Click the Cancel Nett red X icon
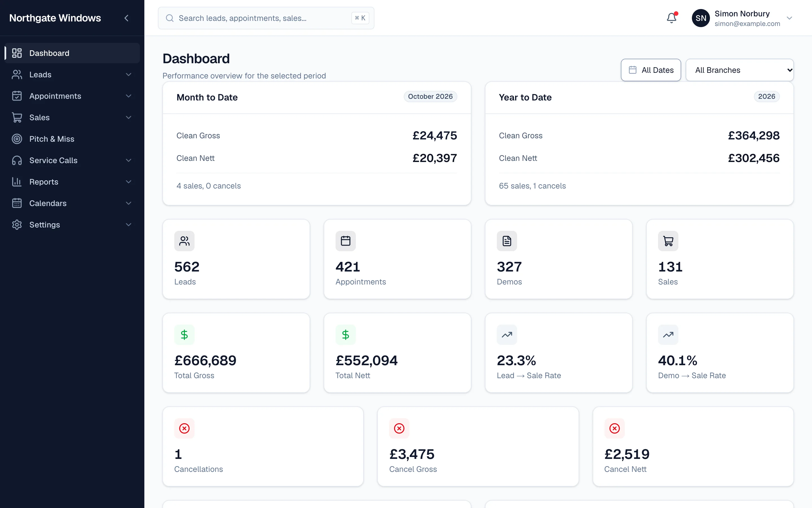Image resolution: width=812 pixels, height=508 pixels. point(615,428)
